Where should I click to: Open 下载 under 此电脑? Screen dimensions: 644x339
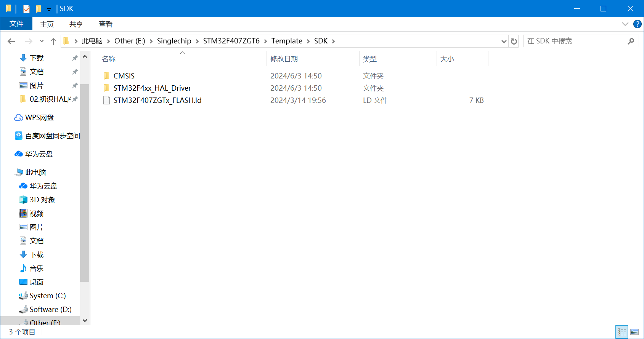pos(37,254)
